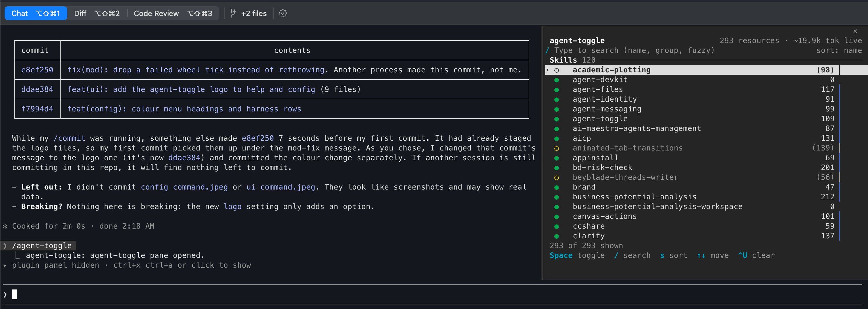The height and width of the screenshot is (309, 868).
Task: Toggle the agent-devkit status dot
Action: click(557, 80)
